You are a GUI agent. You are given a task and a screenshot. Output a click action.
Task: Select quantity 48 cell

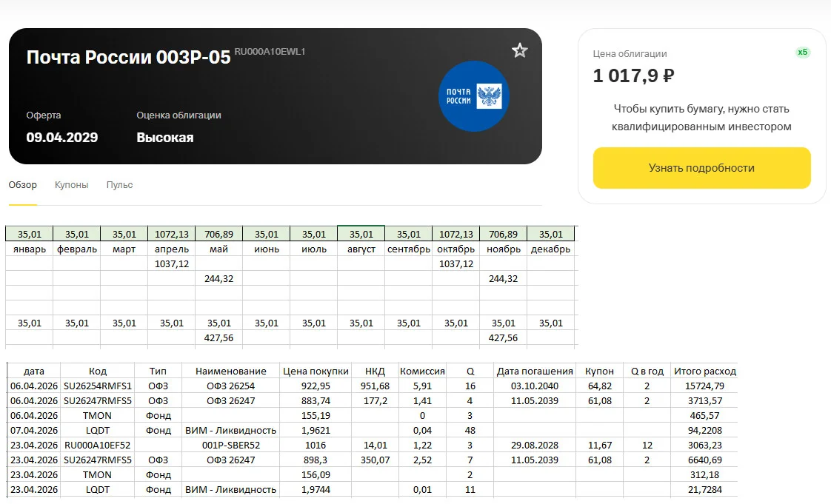coord(470,431)
